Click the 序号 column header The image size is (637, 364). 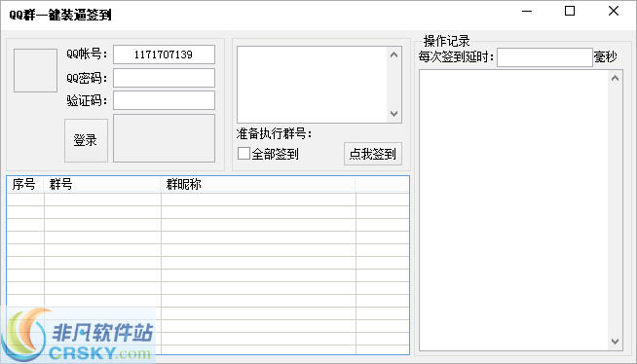point(25,185)
